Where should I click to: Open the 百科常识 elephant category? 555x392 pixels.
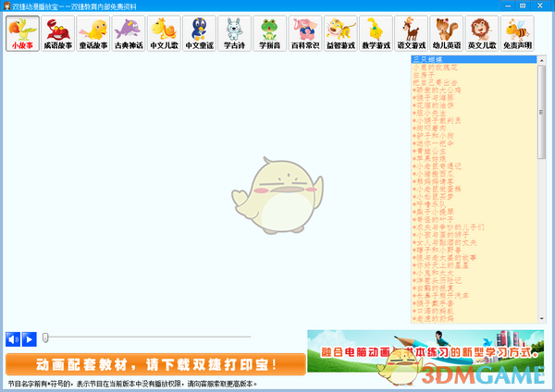[305, 33]
